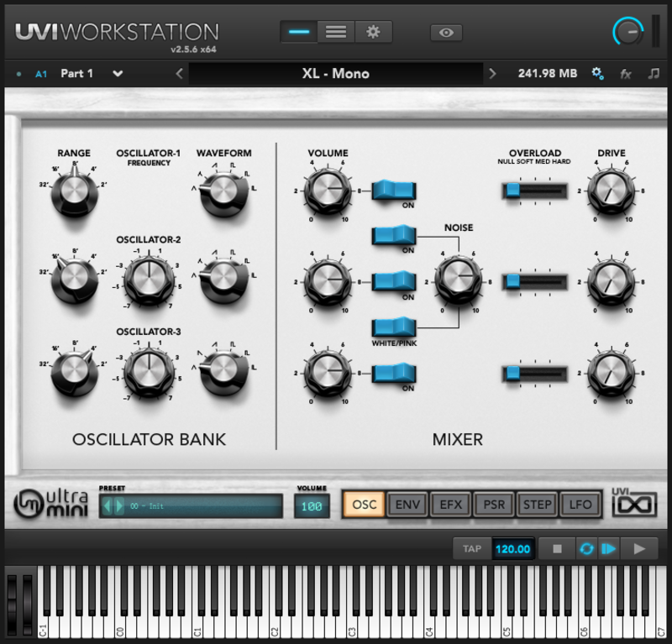Image resolution: width=672 pixels, height=644 pixels.
Task: Select the OSC tab
Action: 365,505
